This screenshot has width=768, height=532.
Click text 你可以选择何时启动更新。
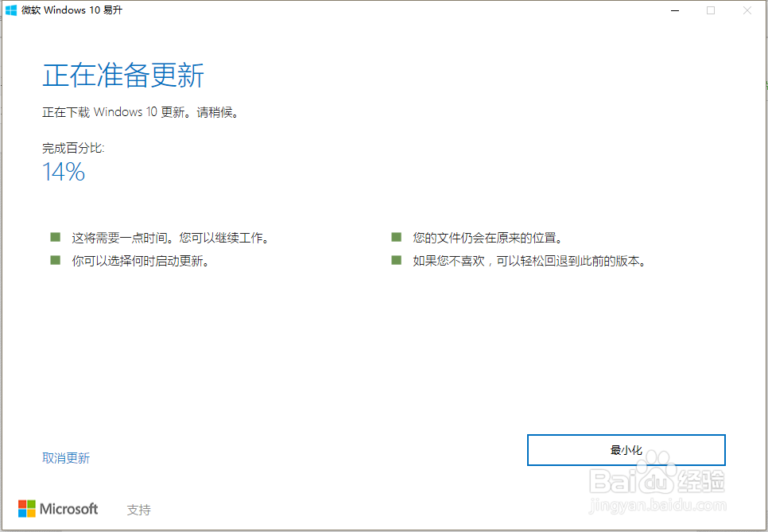click(141, 261)
